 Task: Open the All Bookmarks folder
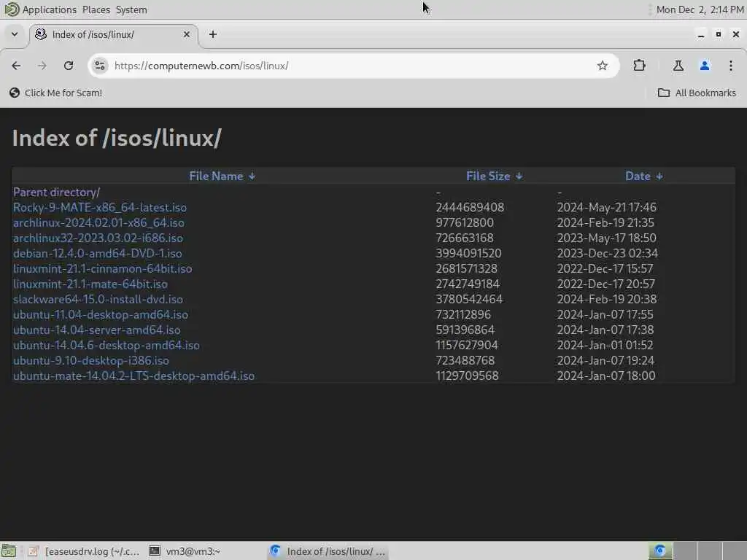pos(697,93)
